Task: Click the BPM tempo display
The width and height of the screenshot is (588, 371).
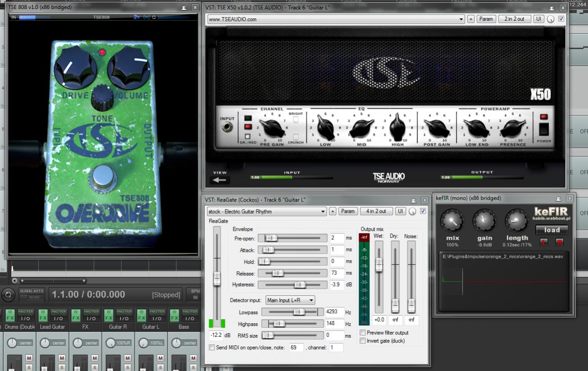Action: 195,294
